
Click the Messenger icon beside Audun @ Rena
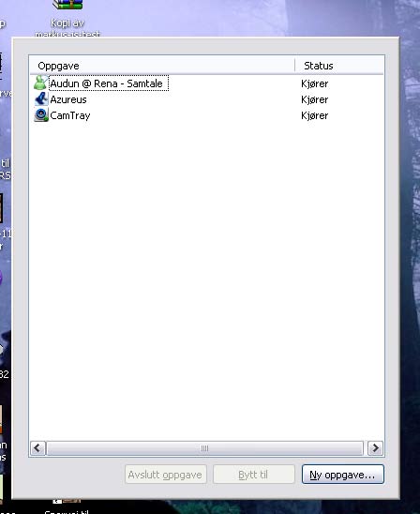pyautogui.click(x=40, y=83)
